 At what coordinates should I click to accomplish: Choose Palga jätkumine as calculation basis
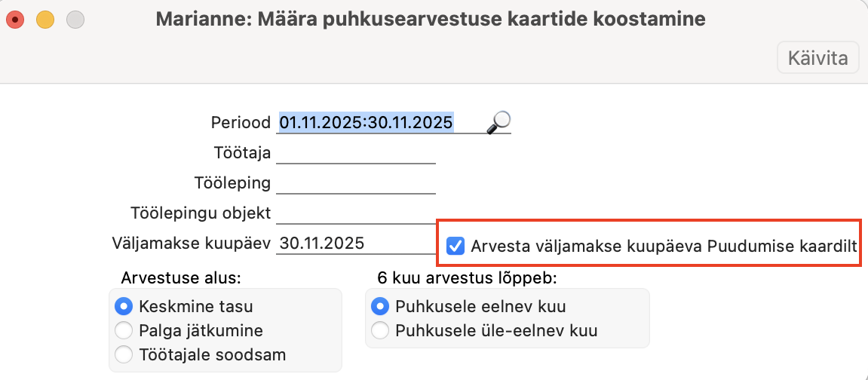pos(122,330)
